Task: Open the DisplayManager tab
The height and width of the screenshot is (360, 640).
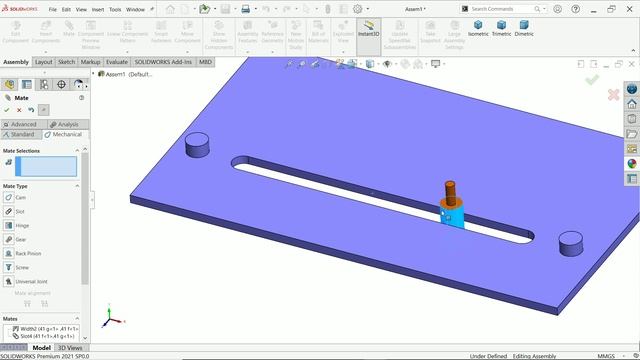Action: 78,84
